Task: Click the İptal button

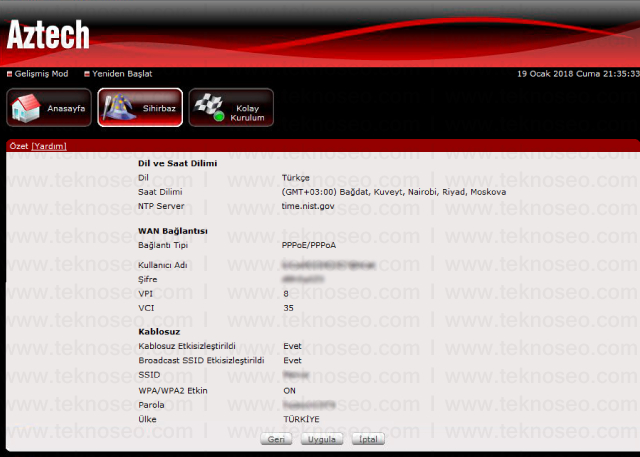Action: click(x=368, y=439)
